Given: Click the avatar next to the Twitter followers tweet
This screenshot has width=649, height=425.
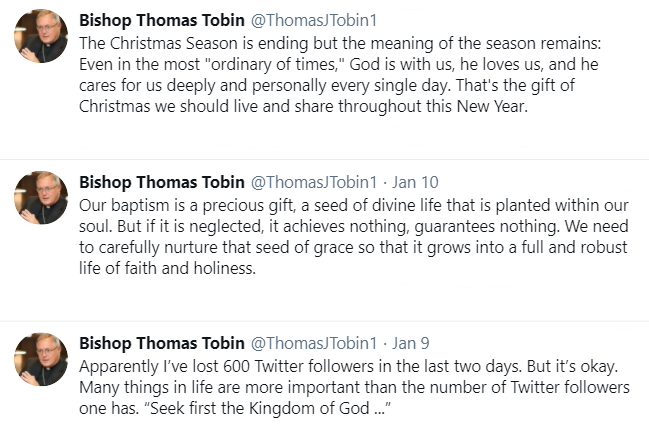Looking at the screenshot, I should [41, 359].
